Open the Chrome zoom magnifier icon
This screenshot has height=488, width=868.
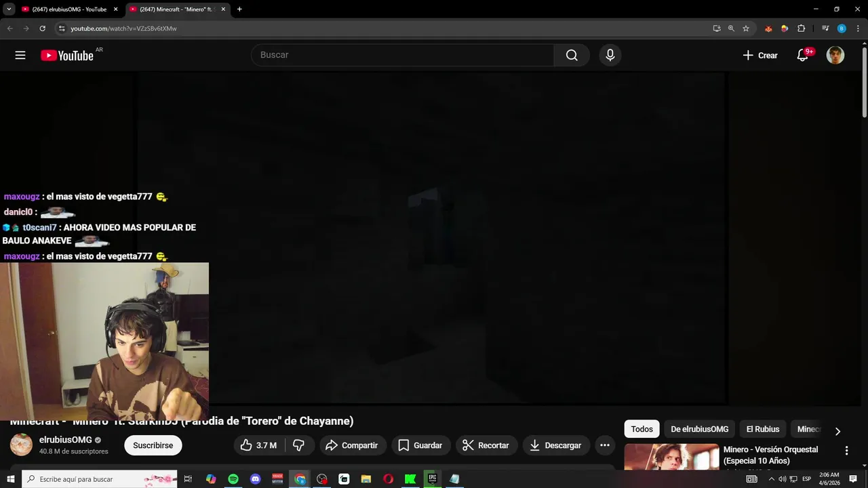click(731, 28)
